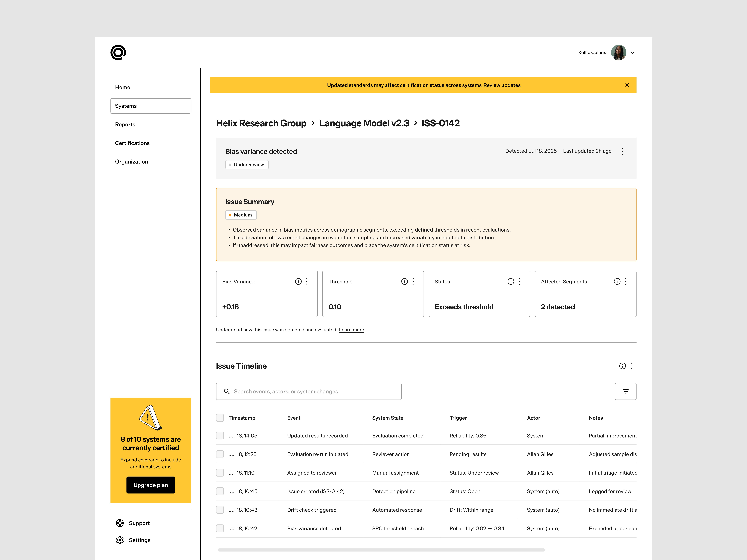Open Affected Segments card options menu
747x560 pixels.
(x=626, y=282)
